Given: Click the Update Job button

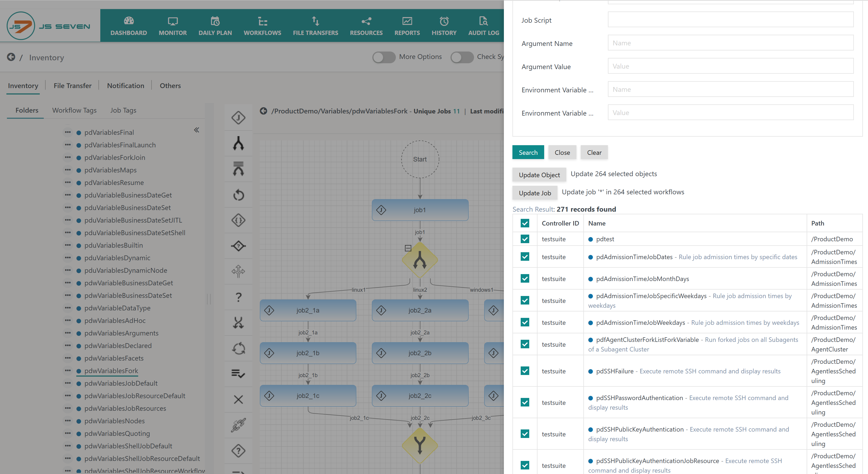Looking at the screenshot, I should pyautogui.click(x=535, y=193).
